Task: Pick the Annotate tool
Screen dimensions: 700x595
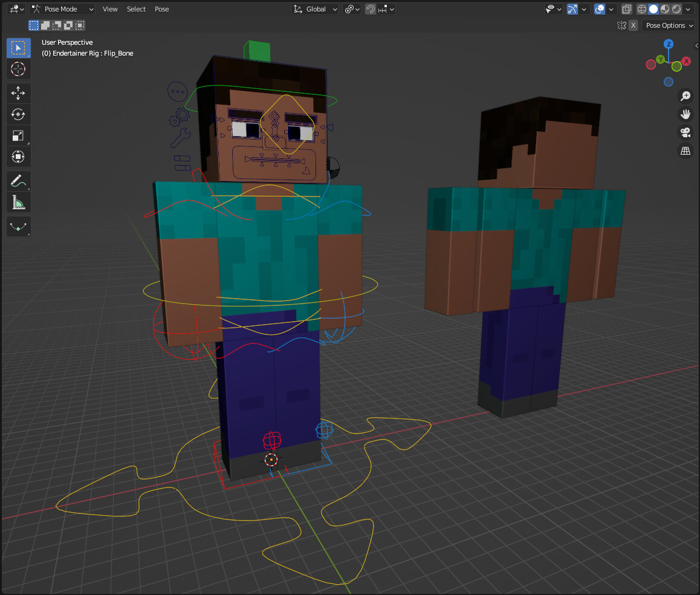Action: pos(18,181)
